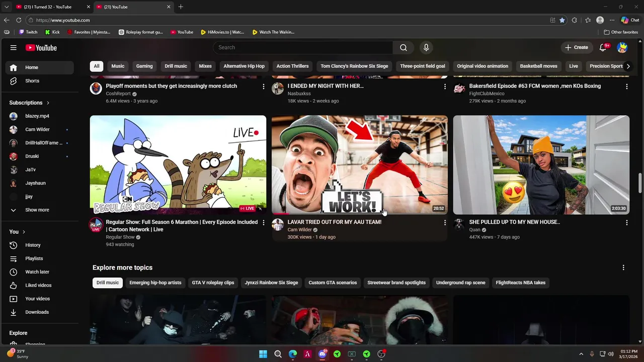Click the browser back arrow
The height and width of the screenshot is (362, 644).
pos(7,20)
